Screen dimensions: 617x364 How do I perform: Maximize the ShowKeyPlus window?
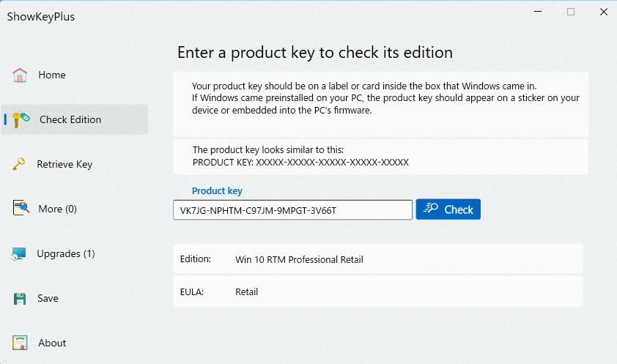(571, 12)
